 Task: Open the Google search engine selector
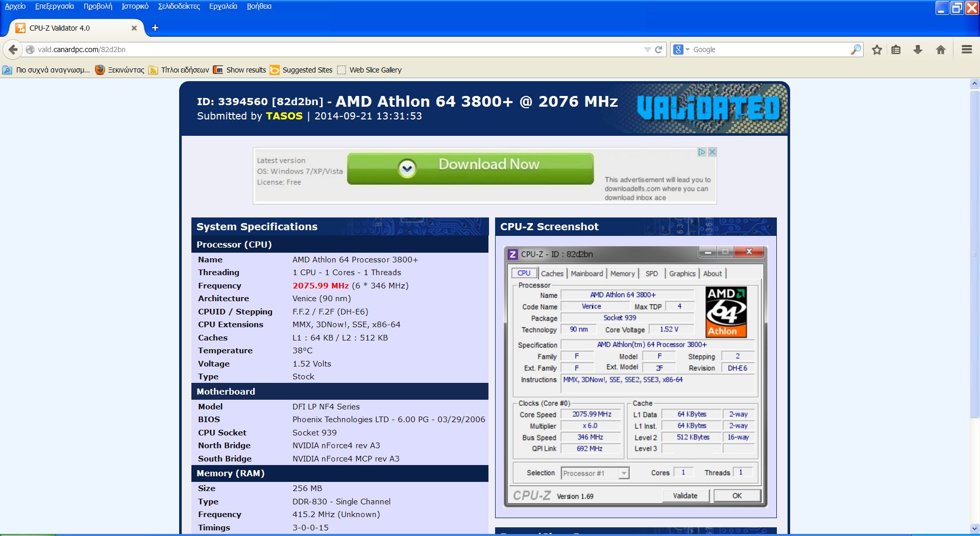tap(681, 50)
